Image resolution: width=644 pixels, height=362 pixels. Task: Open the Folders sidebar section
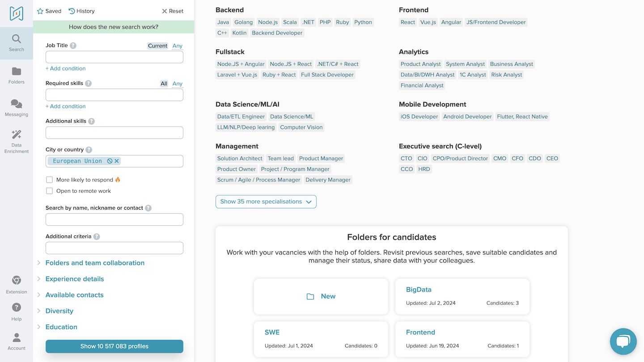pyautogui.click(x=17, y=75)
